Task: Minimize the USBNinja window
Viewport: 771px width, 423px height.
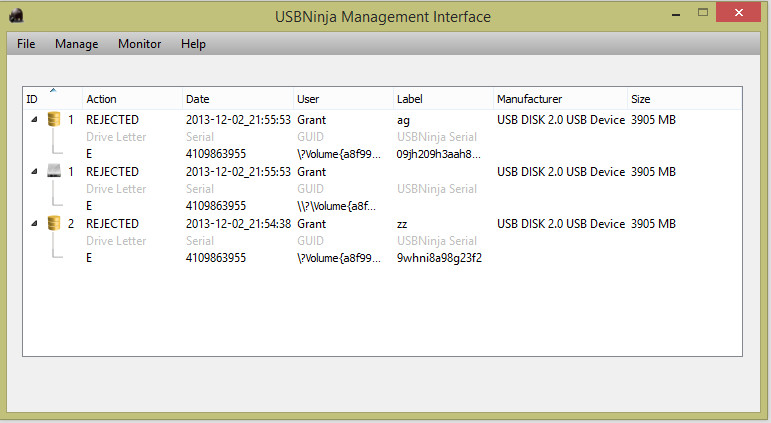Action: (x=676, y=14)
